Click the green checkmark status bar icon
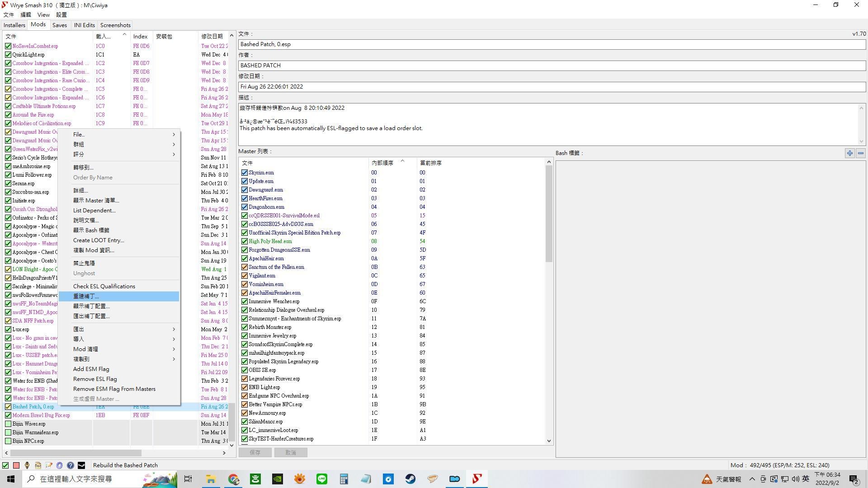 tap(5, 465)
